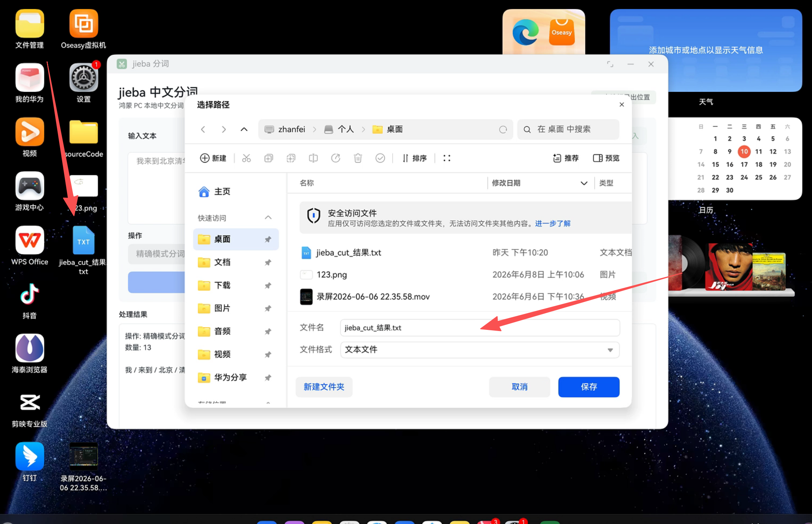
Task: Select 个人 in the breadcrumb path
Action: coord(339,129)
